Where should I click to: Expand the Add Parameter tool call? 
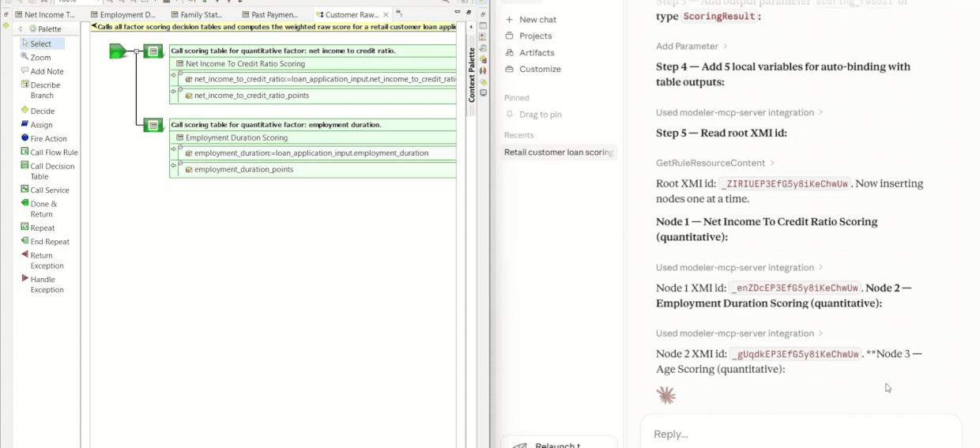pos(692,46)
